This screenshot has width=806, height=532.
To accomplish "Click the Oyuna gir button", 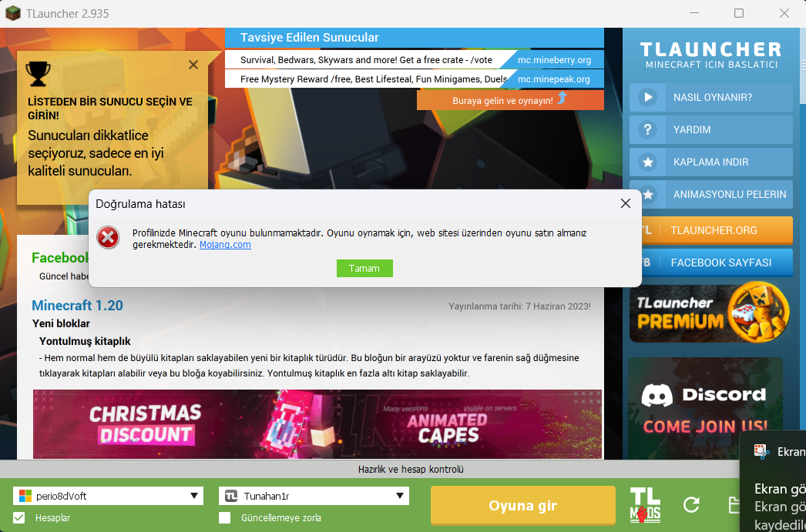I will (x=522, y=505).
